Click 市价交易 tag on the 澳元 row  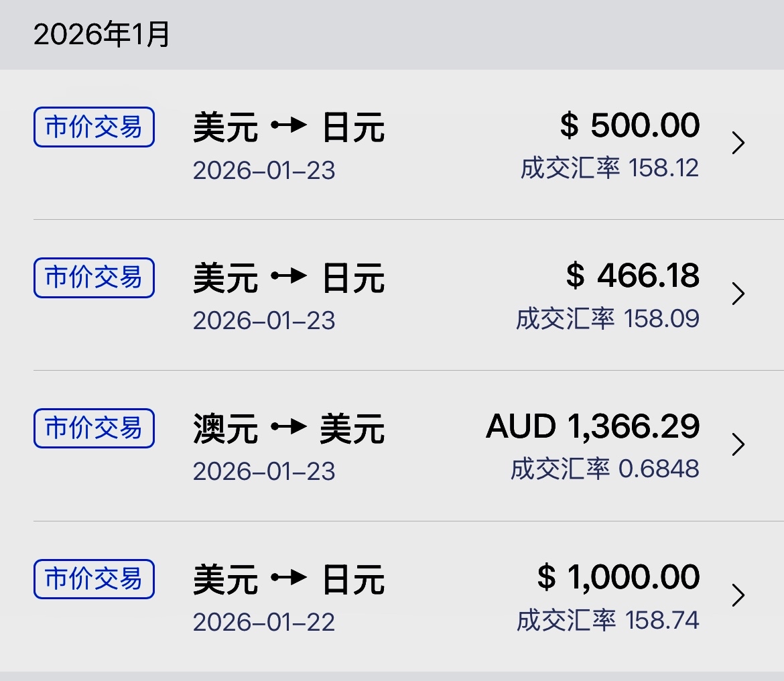point(94,428)
